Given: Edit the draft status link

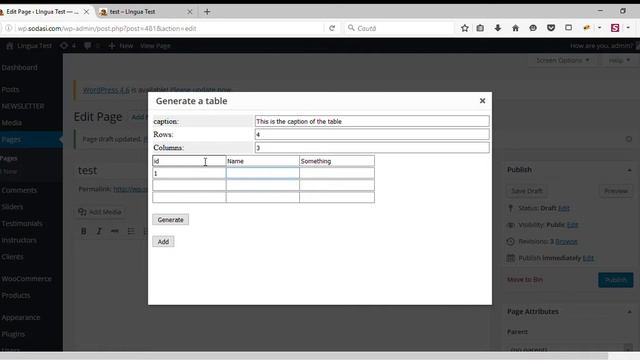Looking at the screenshot, I should 564,208.
